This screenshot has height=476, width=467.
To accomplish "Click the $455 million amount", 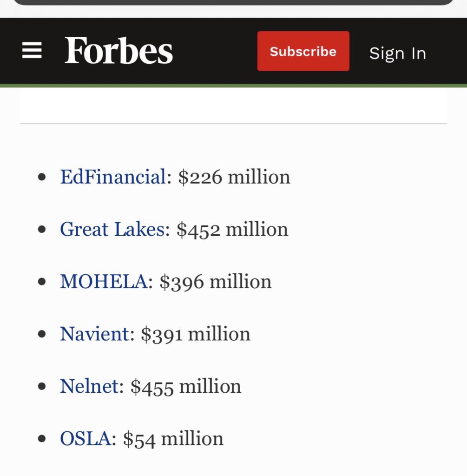I will 186,387.
